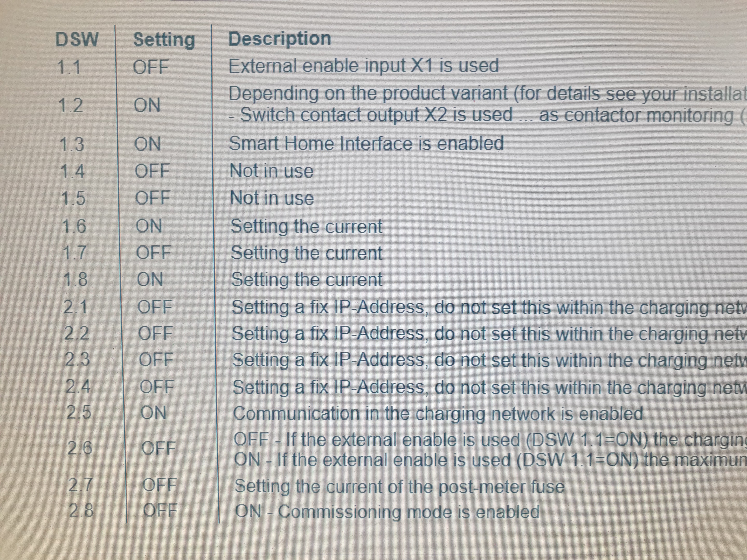Viewport: 747px width, 560px height.
Task: Click Setting the current description for DSW 1.7
Action: click(306, 253)
